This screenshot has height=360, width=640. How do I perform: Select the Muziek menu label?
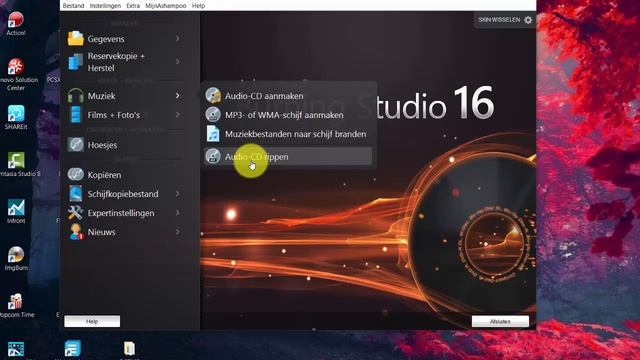(102, 96)
